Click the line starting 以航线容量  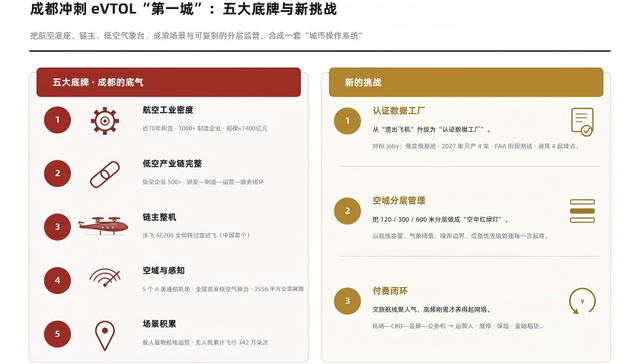460,236
